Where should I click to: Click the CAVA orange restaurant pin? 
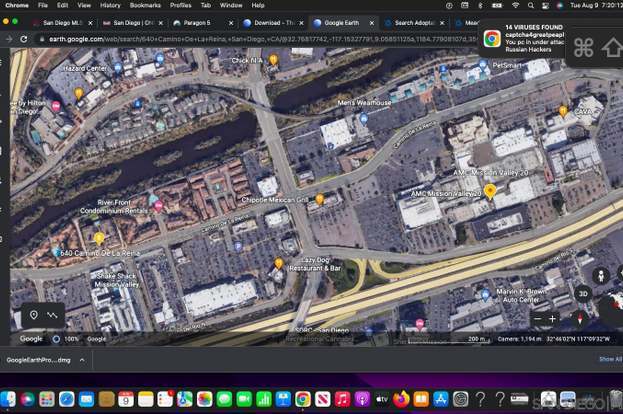563,111
